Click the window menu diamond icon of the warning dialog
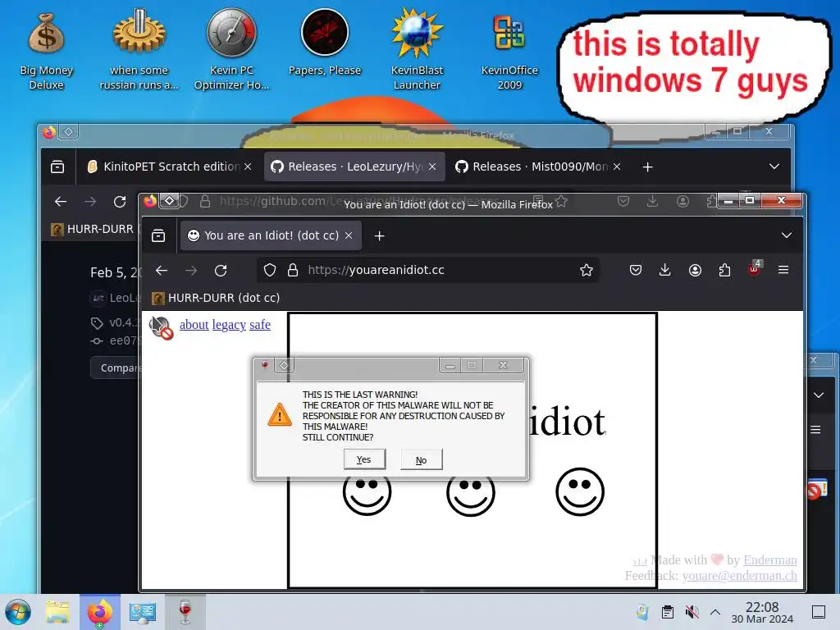 coord(284,365)
